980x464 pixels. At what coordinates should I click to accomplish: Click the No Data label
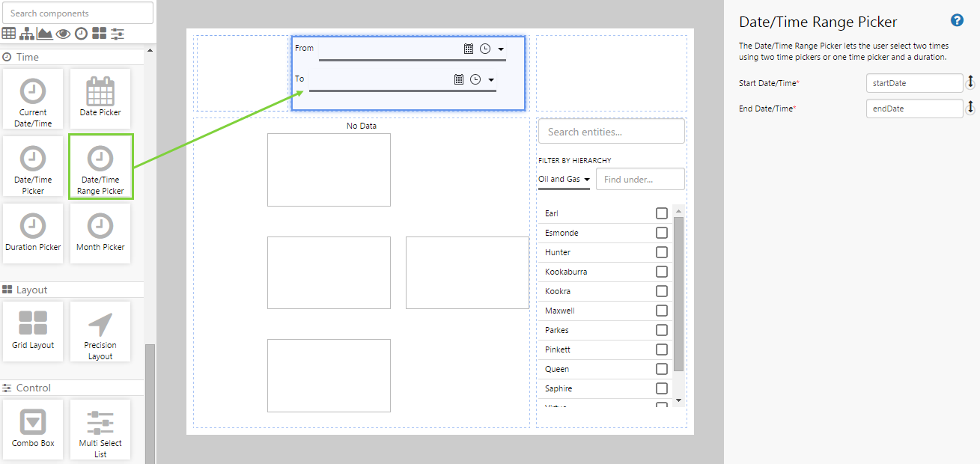point(362,126)
